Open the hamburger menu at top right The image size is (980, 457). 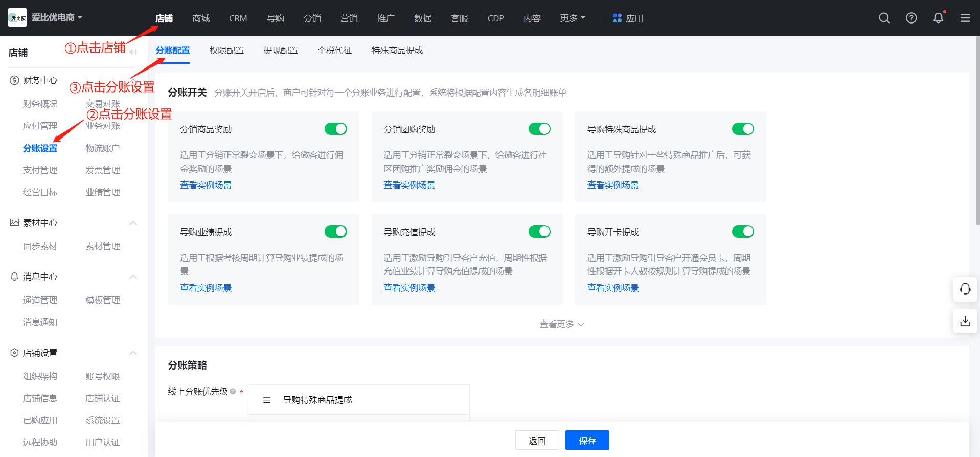[x=965, y=18]
